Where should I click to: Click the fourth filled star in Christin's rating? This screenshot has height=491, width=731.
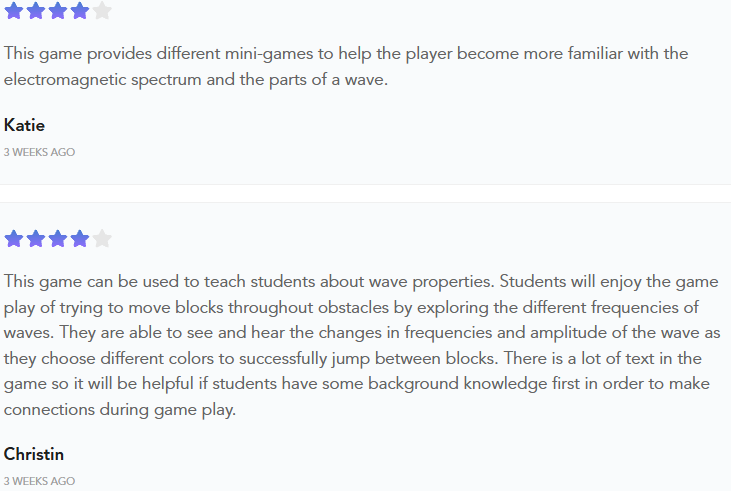coord(80,239)
